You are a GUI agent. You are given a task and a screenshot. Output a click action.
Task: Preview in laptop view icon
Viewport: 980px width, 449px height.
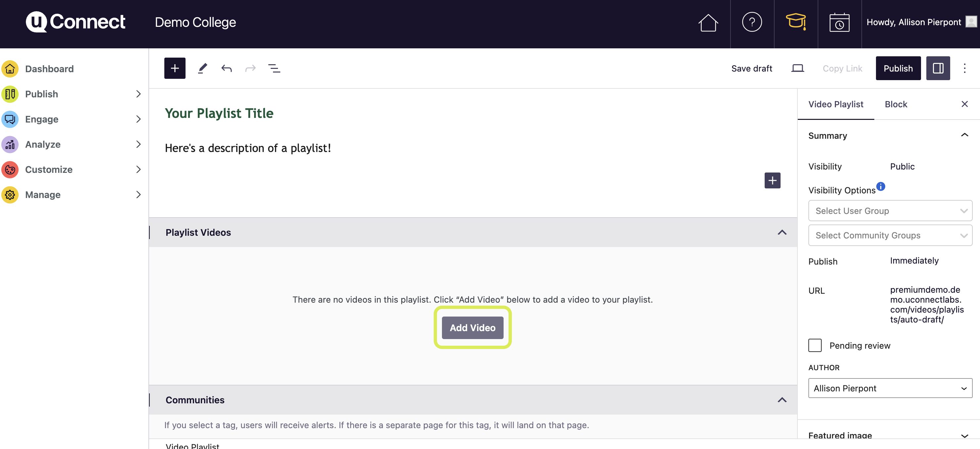797,69
